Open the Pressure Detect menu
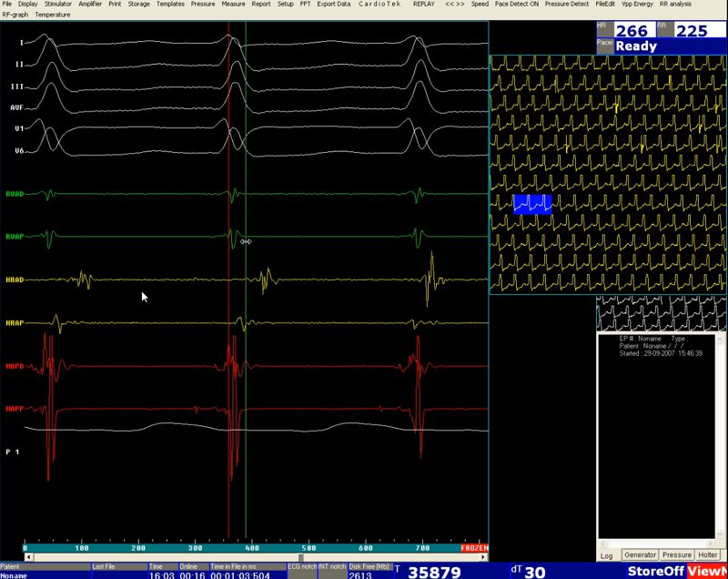The width and height of the screenshot is (728, 579). (566, 4)
